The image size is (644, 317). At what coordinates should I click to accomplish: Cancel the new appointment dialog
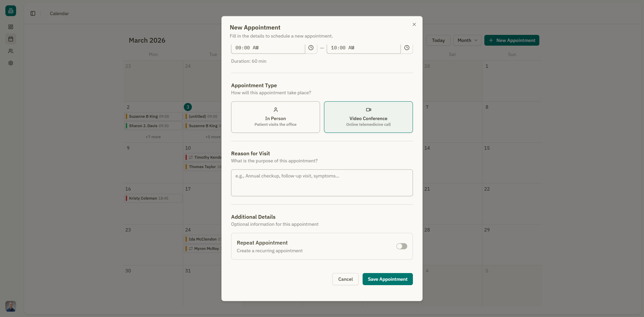(x=345, y=279)
